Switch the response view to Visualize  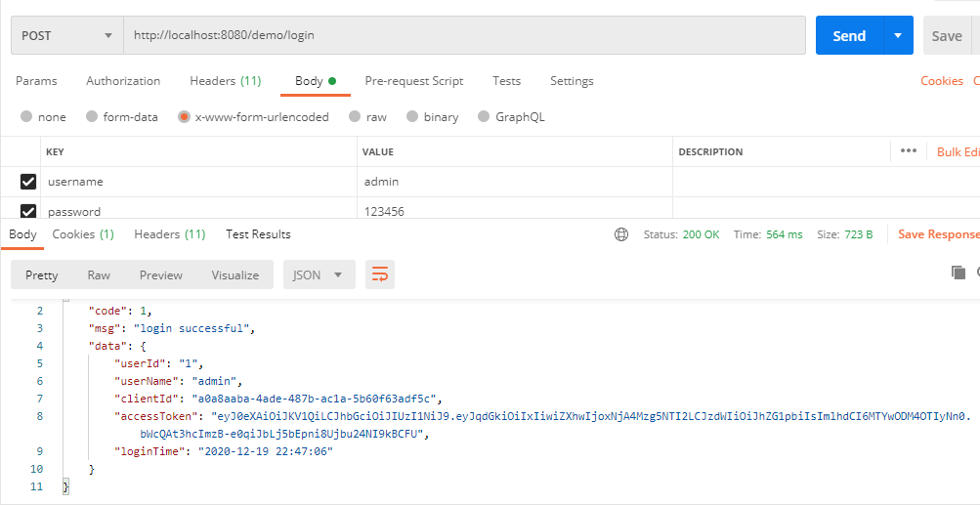click(235, 275)
